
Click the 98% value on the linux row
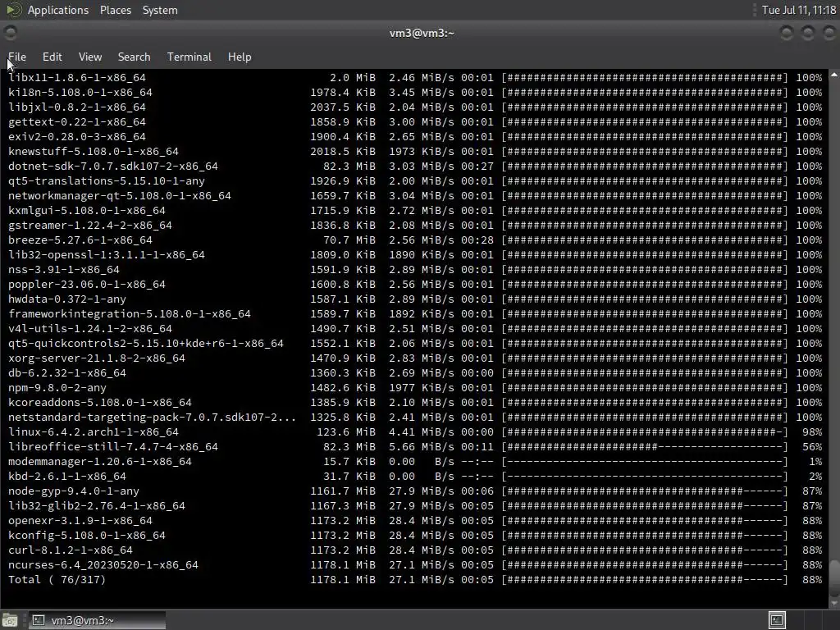tap(812, 432)
